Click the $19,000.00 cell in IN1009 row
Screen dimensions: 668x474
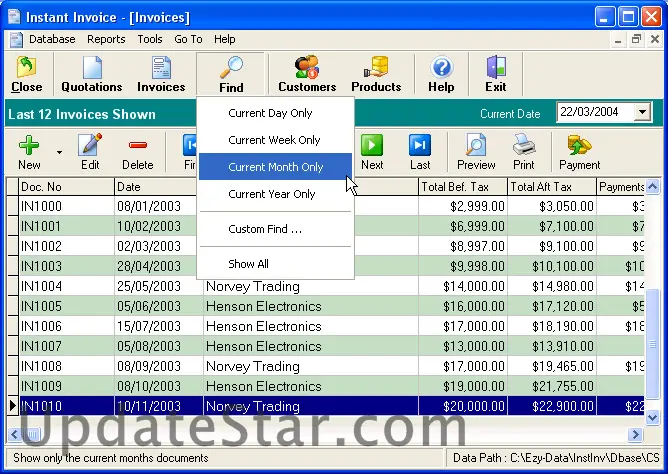(463, 386)
